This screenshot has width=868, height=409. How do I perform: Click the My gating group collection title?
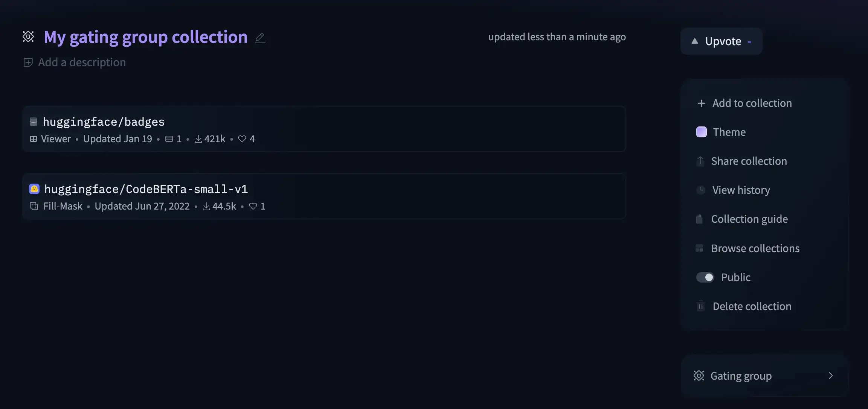click(x=145, y=37)
